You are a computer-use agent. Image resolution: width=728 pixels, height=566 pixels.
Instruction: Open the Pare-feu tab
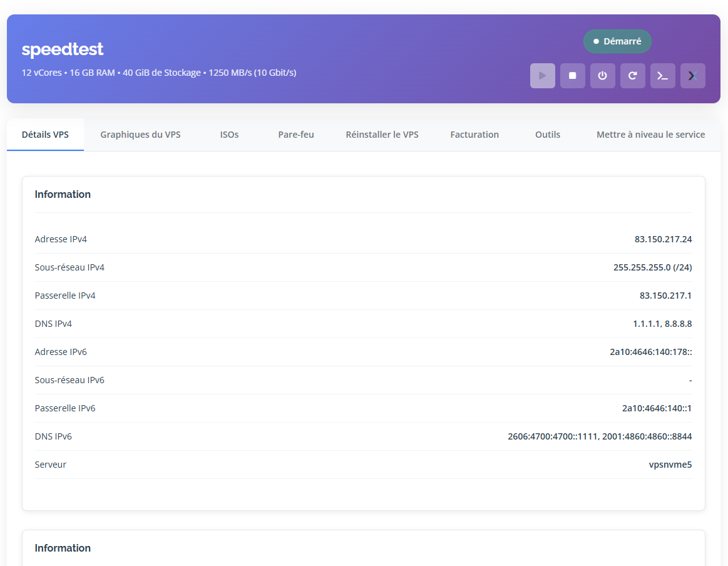(295, 135)
